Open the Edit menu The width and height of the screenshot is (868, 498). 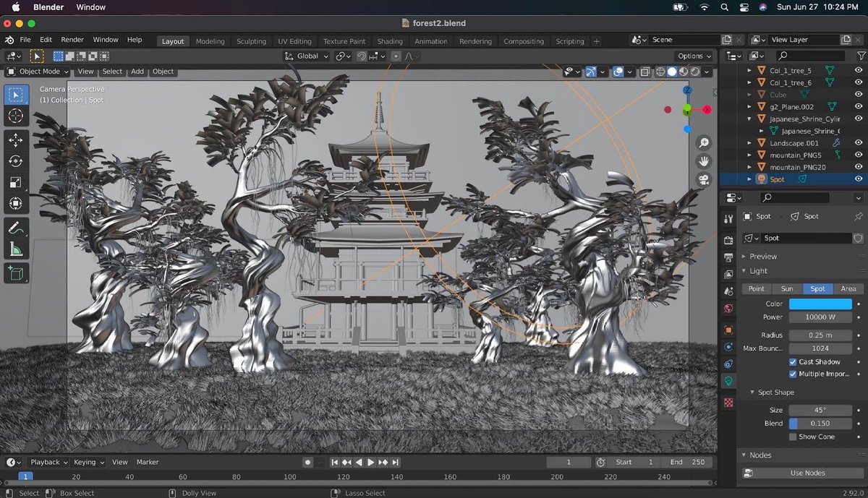[x=46, y=40]
